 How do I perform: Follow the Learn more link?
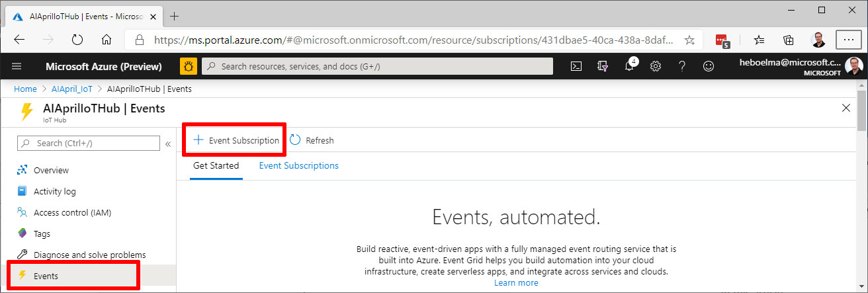(x=516, y=282)
